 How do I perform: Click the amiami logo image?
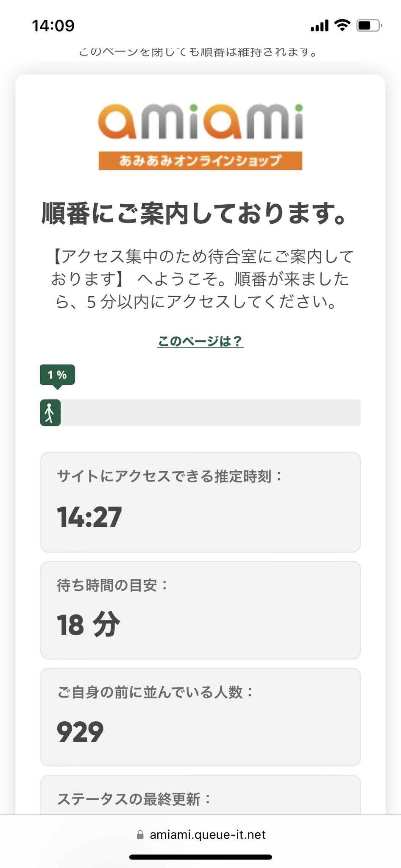coord(200,122)
